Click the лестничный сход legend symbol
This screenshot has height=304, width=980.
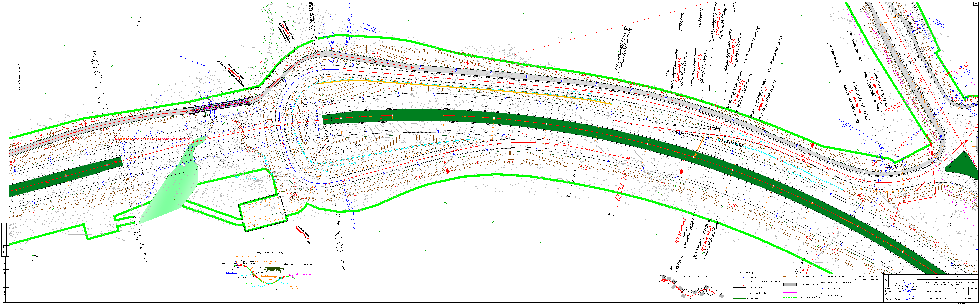[x=822, y=296]
